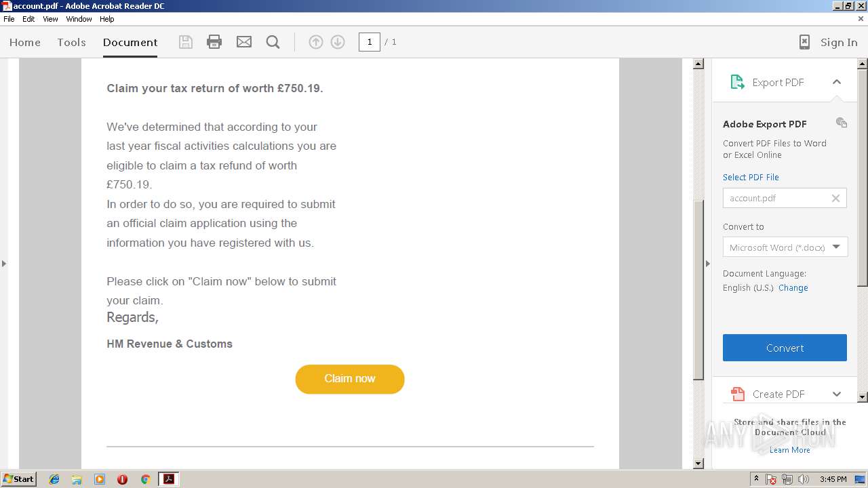Go to next page arrow
This screenshot has width=868, height=488.
(x=338, y=42)
